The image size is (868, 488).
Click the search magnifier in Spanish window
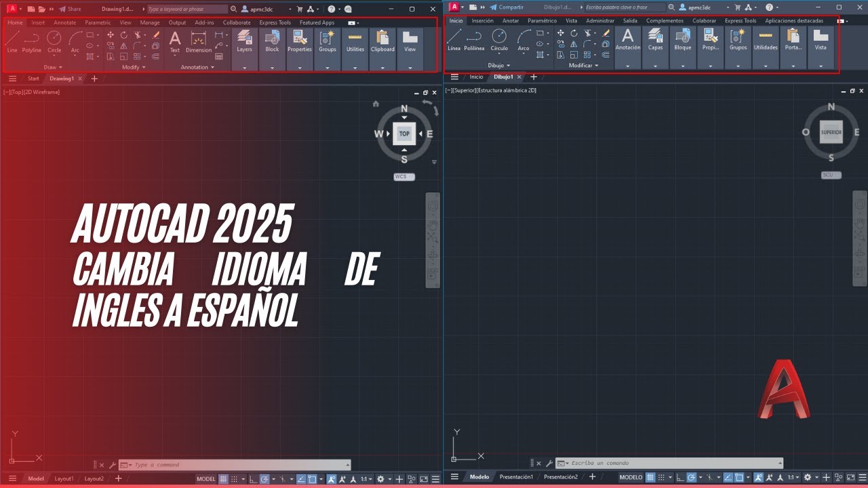(672, 7)
